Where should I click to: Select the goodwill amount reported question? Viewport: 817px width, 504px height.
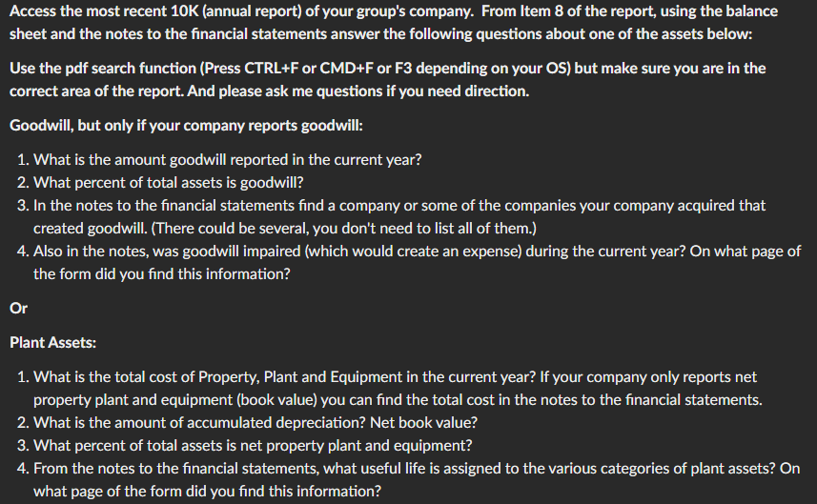(227, 159)
